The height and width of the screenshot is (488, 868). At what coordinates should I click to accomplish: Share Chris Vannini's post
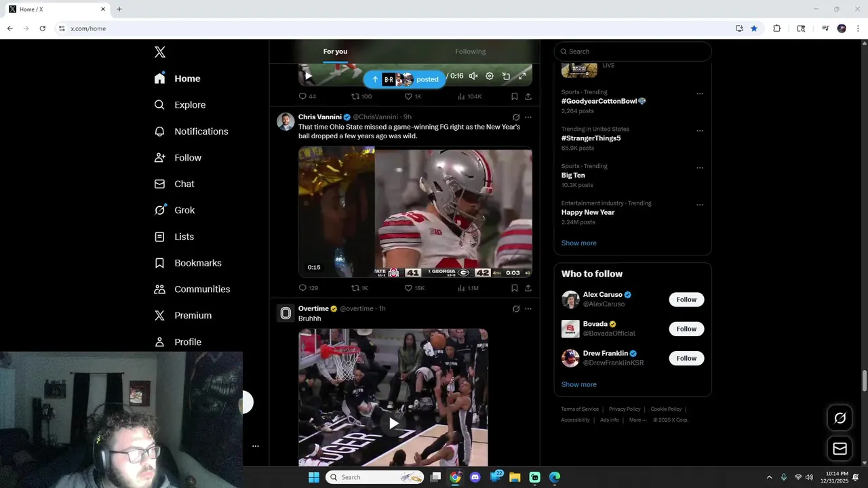pos(528,288)
